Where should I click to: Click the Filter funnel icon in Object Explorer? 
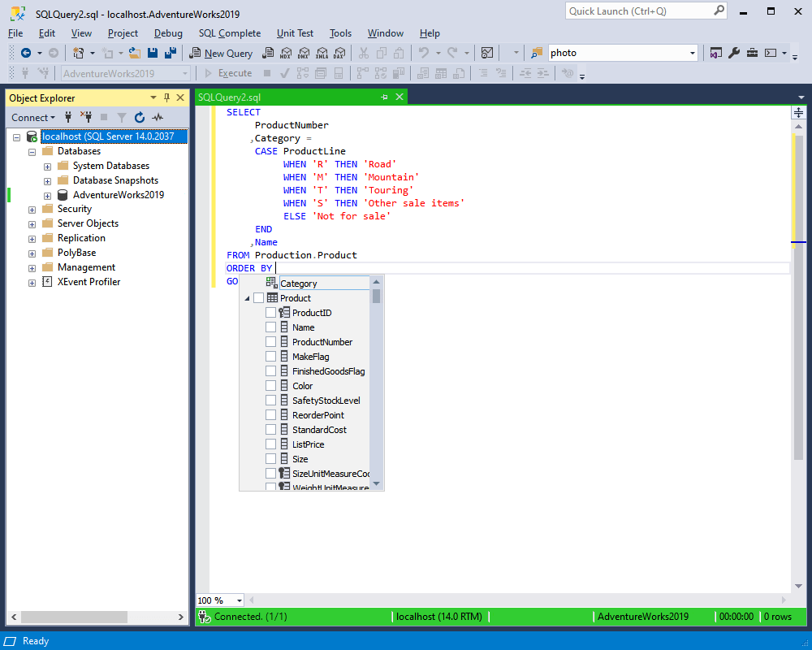pos(122,118)
